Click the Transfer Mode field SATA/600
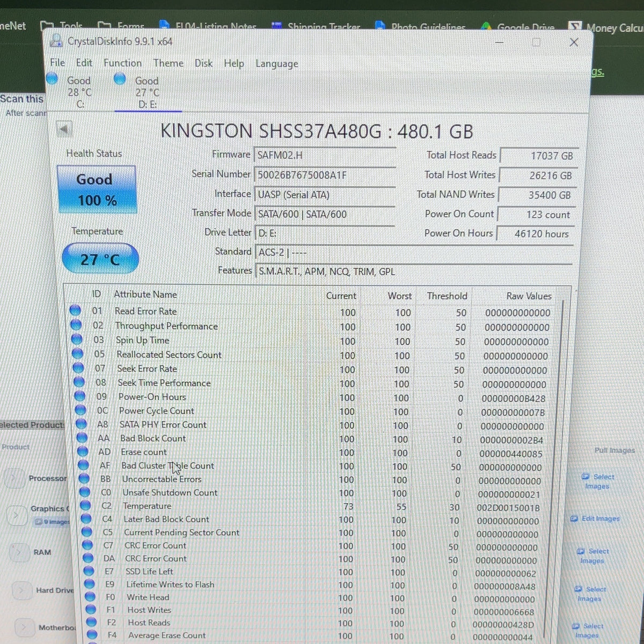Viewport: 644px width, 644px height. (x=325, y=214)
